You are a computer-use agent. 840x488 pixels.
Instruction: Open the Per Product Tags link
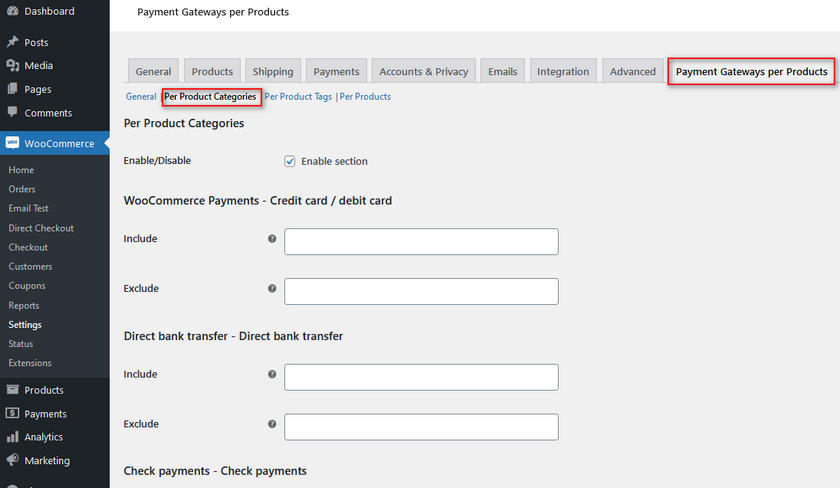pyautogui.click(x=298, y=96)
